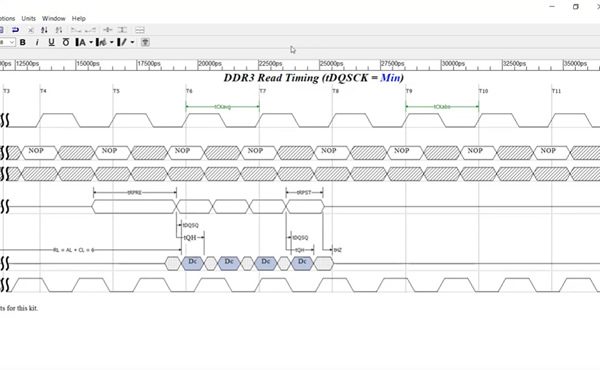Click the T9 clock edge label

(x=409, y=91)
